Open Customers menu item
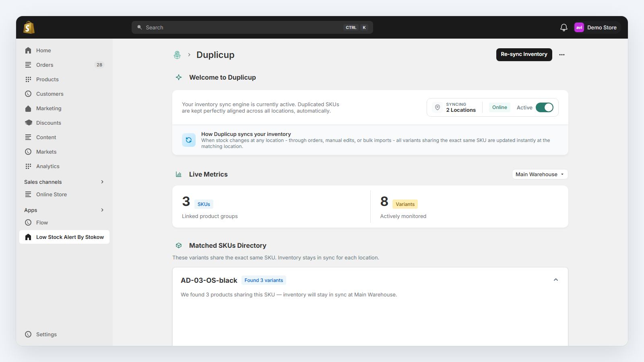Viewport: 644px width, 362px height. coord(64,94)
